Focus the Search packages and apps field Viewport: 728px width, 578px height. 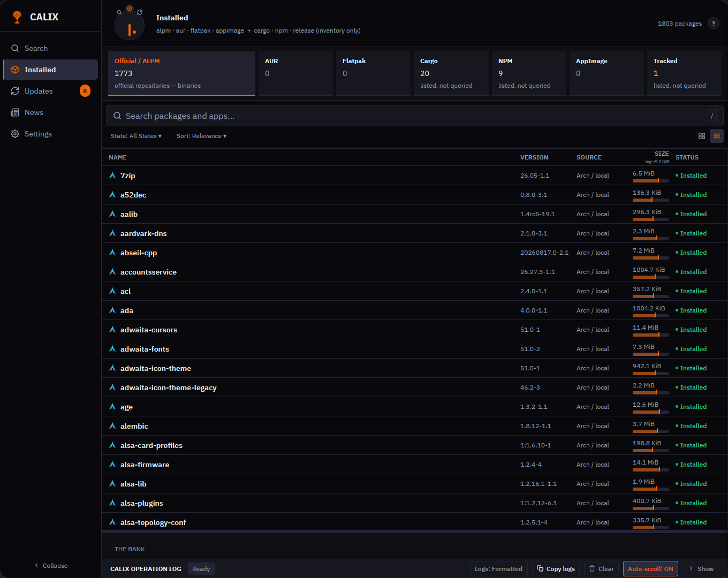coord(415,116)
